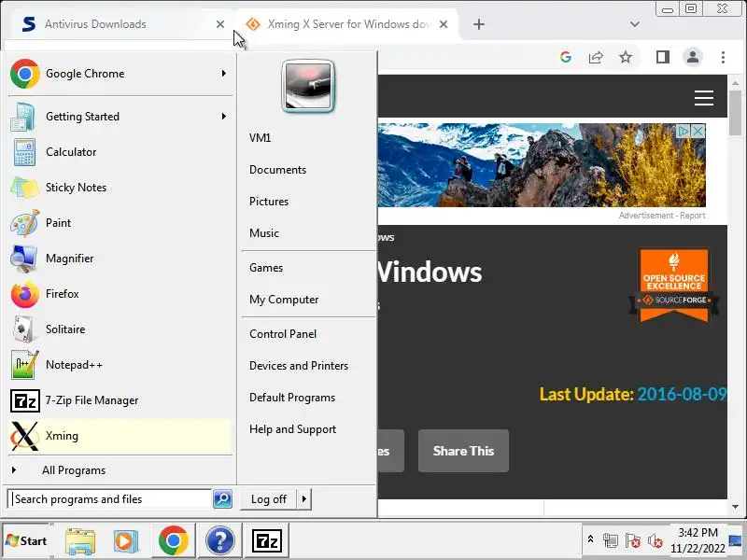Show hidden tray icons
The height and width of the screenshot is (560, 747).
coord(590,539)
